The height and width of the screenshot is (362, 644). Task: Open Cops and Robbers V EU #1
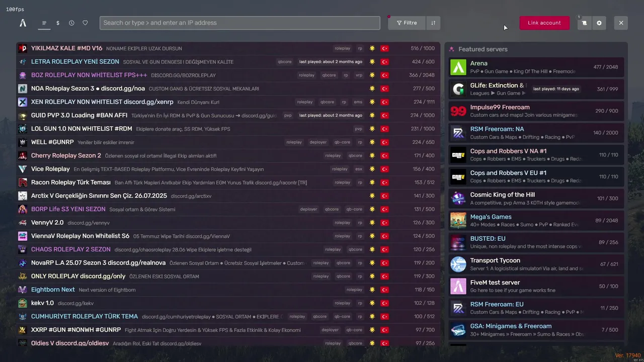(536, 176)
